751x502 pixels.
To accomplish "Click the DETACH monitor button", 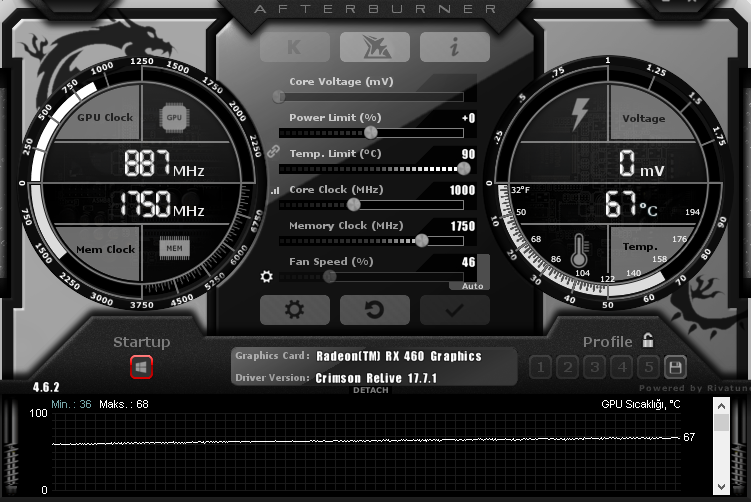I will [371, 390].
